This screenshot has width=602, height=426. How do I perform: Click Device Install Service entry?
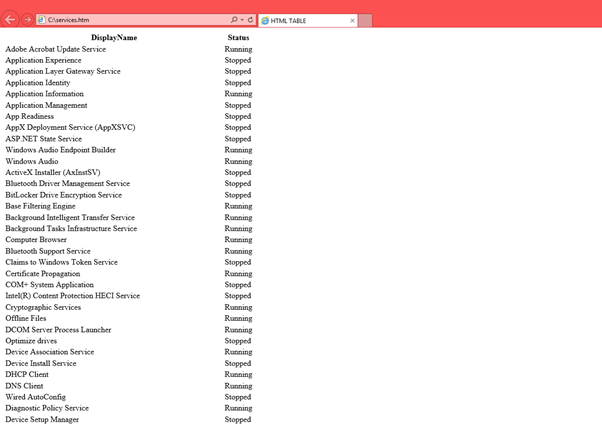point(41,363)
